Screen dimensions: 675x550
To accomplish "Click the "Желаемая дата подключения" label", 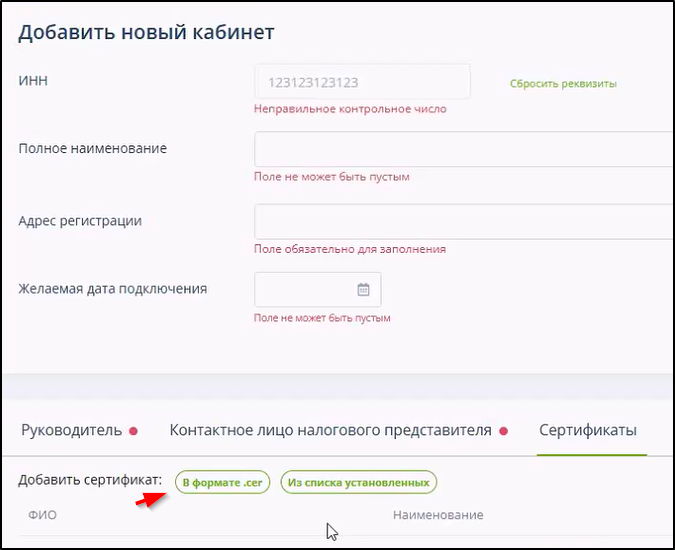I will tap(113, 289).
